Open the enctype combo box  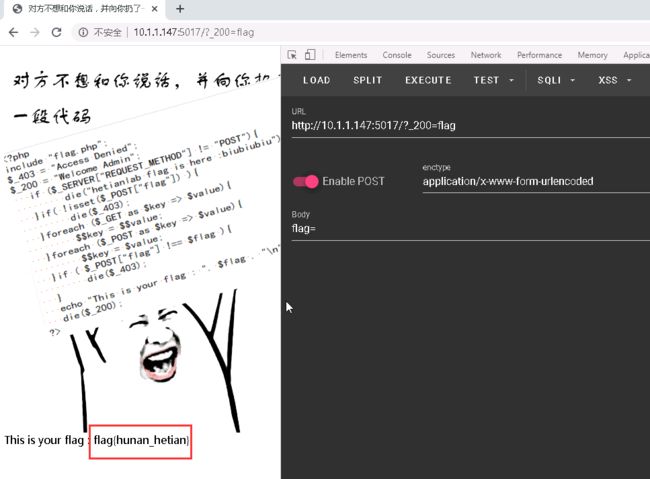tap(536, 181)
